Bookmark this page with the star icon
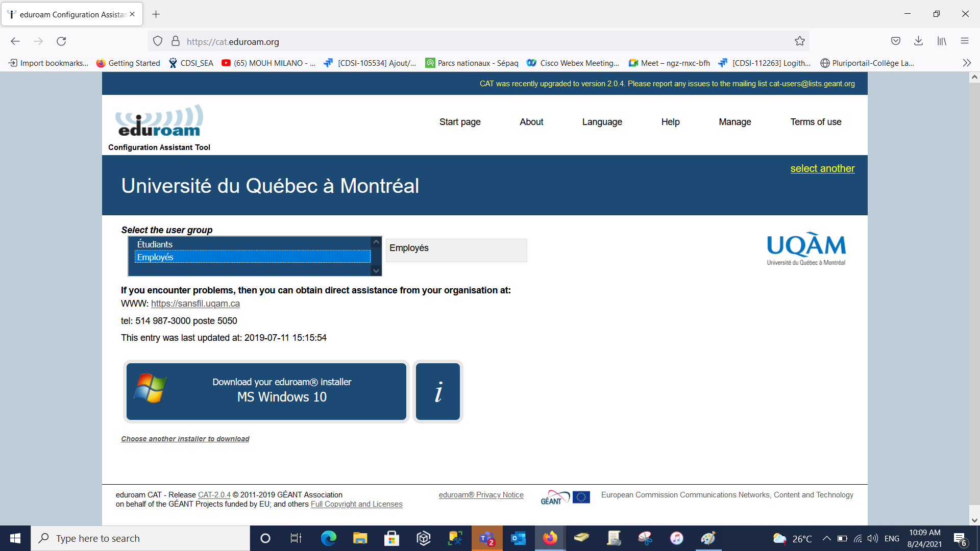The height and width of the screenshot is (551, 980). coord(799,41)
